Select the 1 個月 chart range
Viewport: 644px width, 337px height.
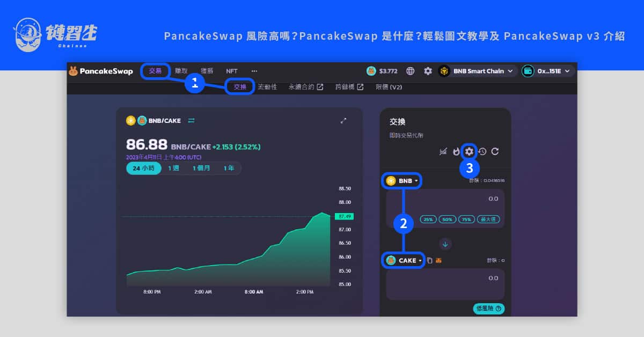[x=202, y=168]
